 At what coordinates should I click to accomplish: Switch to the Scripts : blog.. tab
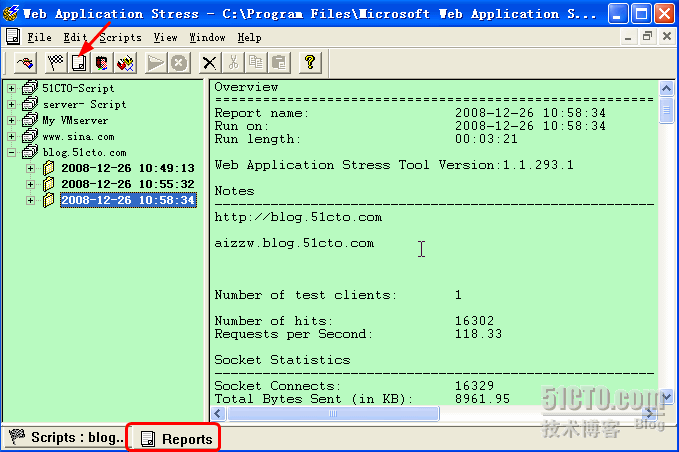coord(65,437)
